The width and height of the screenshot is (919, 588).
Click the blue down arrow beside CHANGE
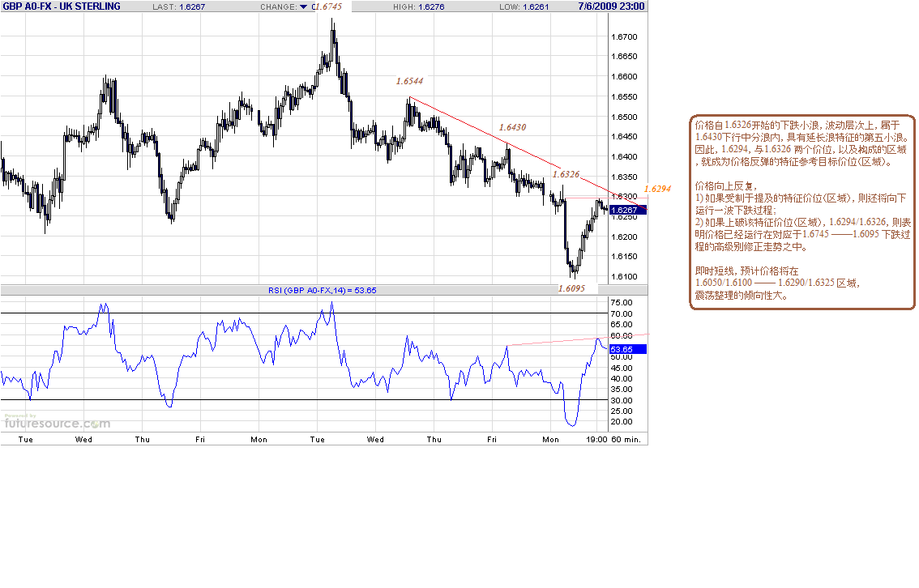(x=303, y=7)
